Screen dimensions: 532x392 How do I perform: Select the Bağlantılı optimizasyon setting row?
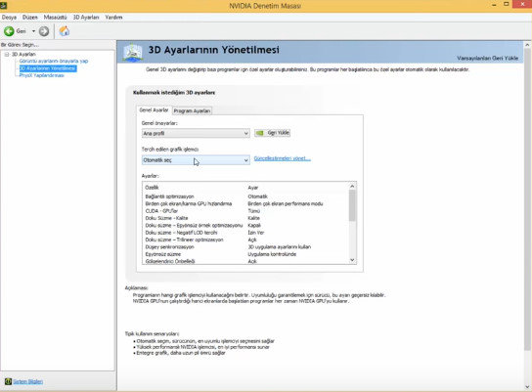point(245,196)
